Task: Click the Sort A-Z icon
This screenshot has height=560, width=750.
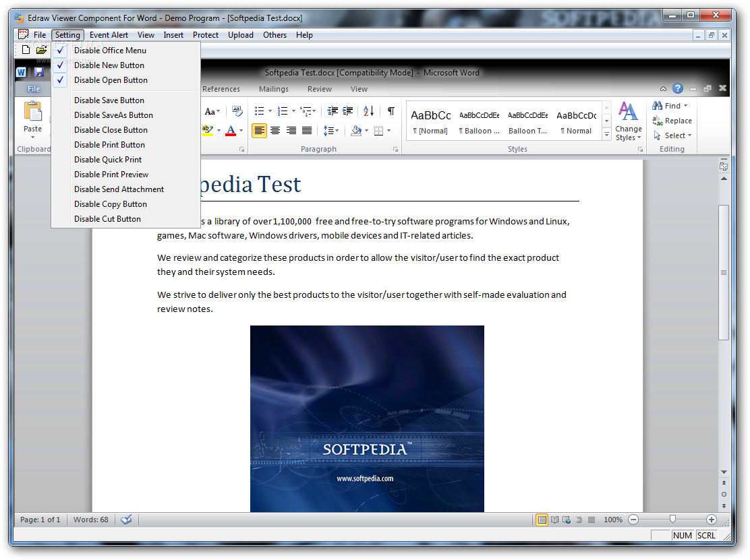Action: click(368, 111)
